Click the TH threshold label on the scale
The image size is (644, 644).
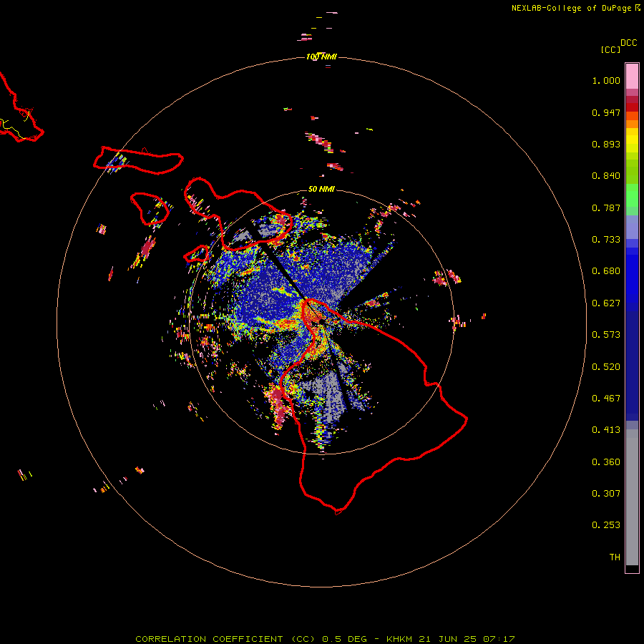pyautogui.click(x=615, y=557)
